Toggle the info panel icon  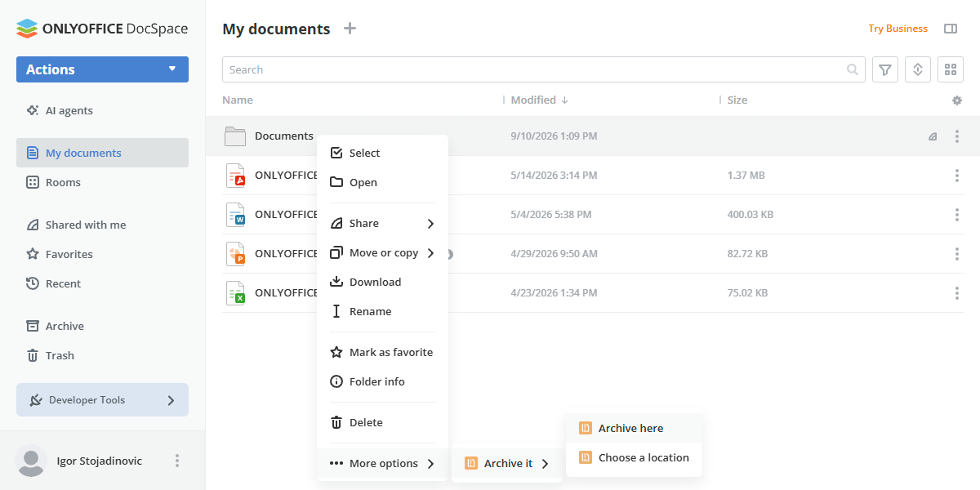tap(951, 29)
